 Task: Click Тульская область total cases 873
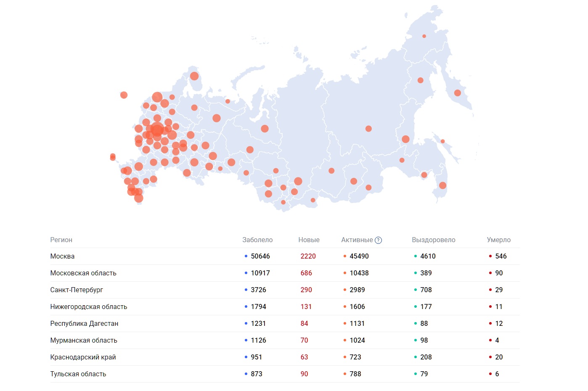click(x=257, y=374)
